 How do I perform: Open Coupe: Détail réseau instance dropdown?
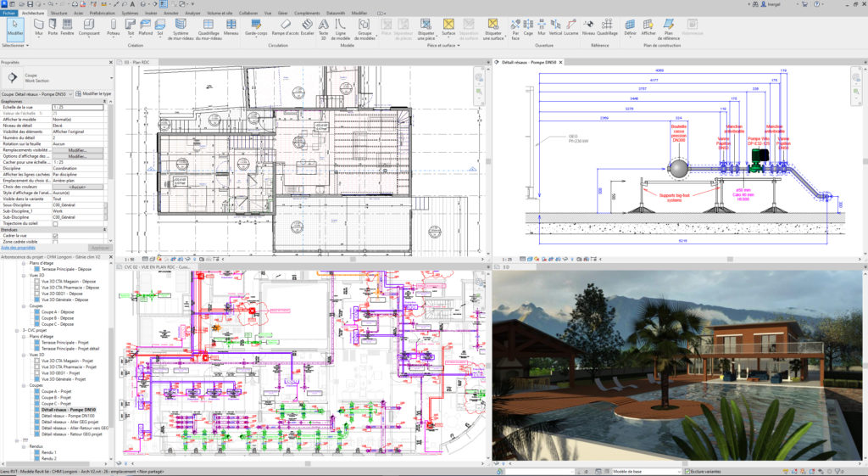37,94
